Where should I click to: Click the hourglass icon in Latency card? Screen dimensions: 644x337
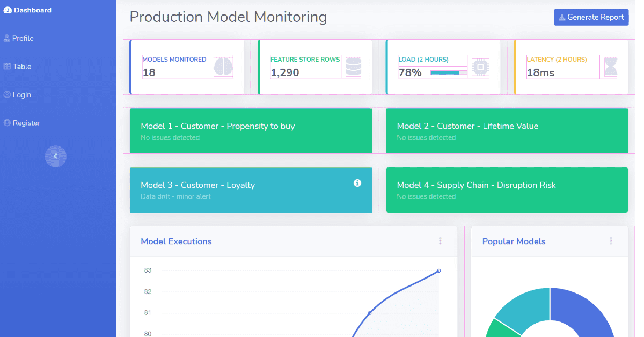610,67
